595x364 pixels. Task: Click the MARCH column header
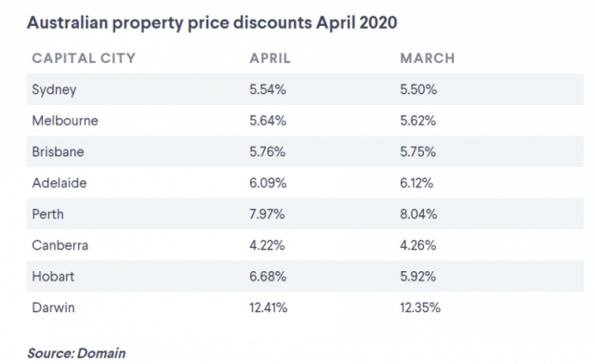[x=428, y=58]
